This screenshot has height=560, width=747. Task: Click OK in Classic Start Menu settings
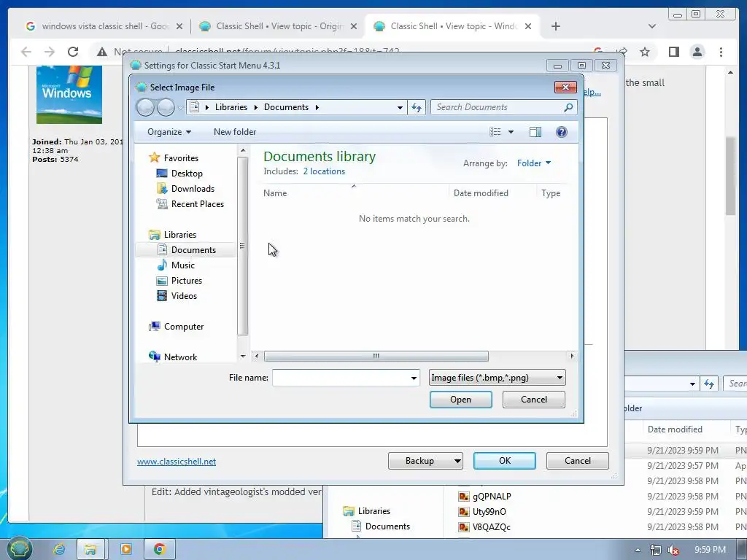(505, 461)
